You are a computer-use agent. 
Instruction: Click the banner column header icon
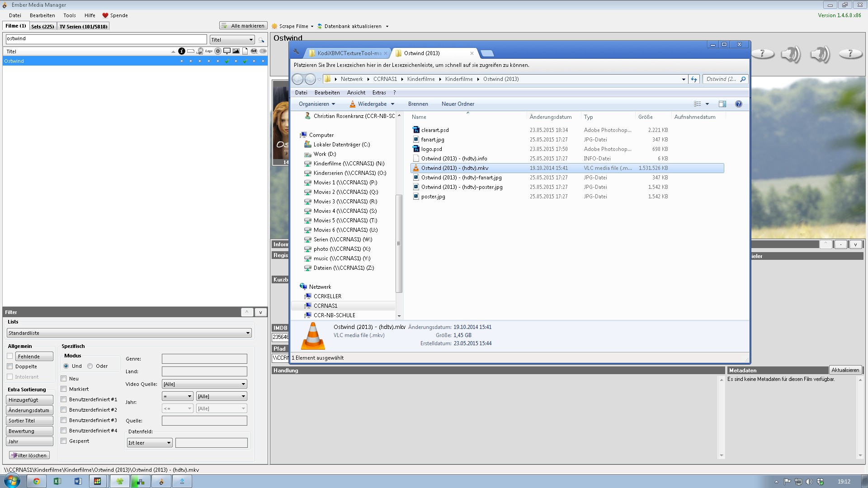[x=191, y=51]
